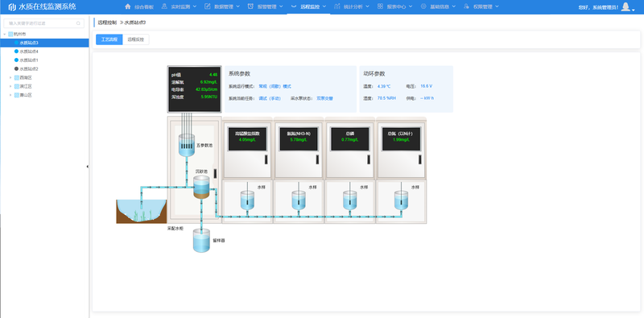Screen dimensions: 644x318
Task: Switch to the 远程反控 view toggle
Action: [135, 39]
